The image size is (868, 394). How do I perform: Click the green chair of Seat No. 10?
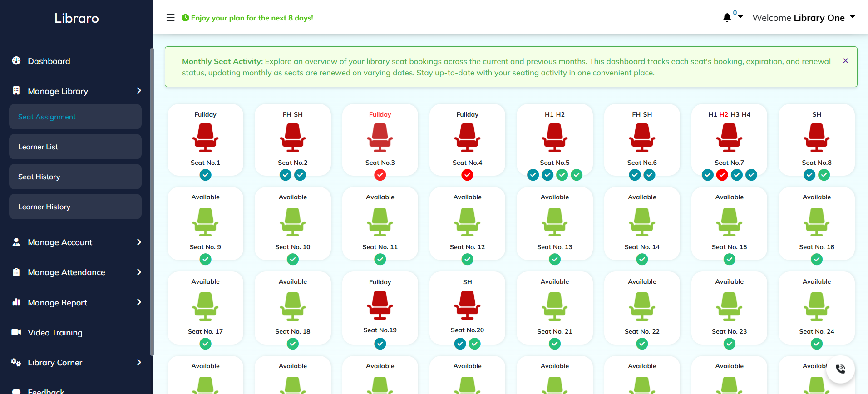pyautogui.click(x=293, y=222)
